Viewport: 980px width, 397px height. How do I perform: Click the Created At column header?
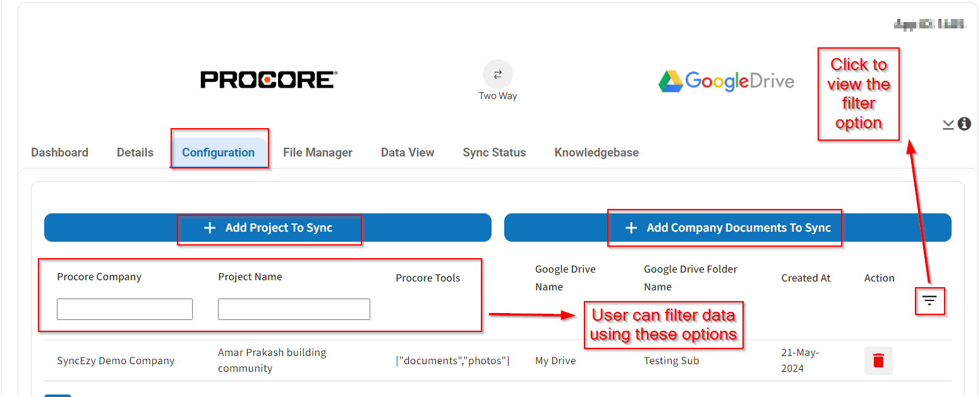pyautogui.click(x=806, y=278)
